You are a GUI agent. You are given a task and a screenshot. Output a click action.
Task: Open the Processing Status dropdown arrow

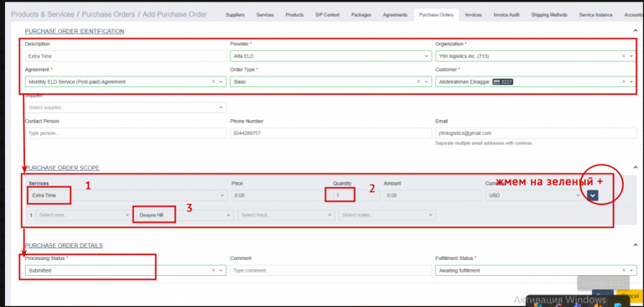(221, 270)
